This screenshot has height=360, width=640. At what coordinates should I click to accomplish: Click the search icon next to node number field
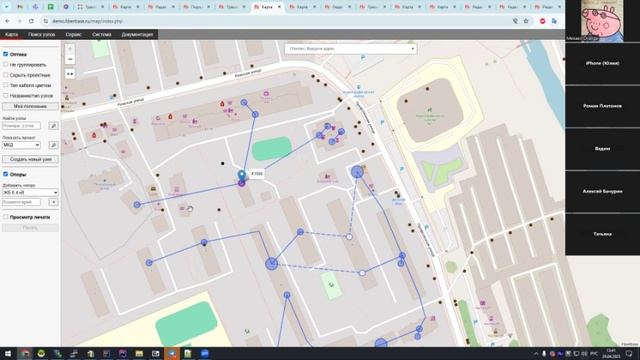(x=53, y=126)
